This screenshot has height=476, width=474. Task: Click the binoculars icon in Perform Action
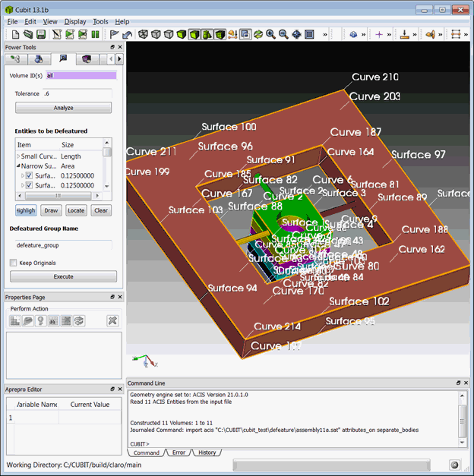tap(53, 320)
